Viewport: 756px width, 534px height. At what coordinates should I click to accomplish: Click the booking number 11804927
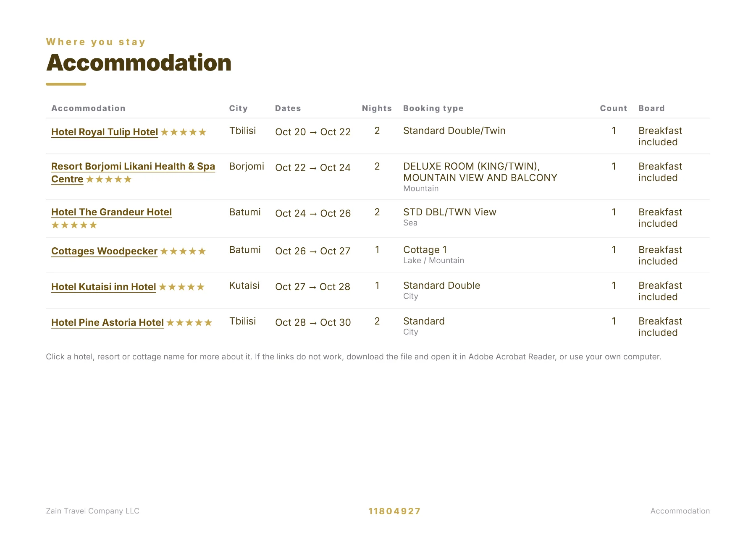pos(394,511)
